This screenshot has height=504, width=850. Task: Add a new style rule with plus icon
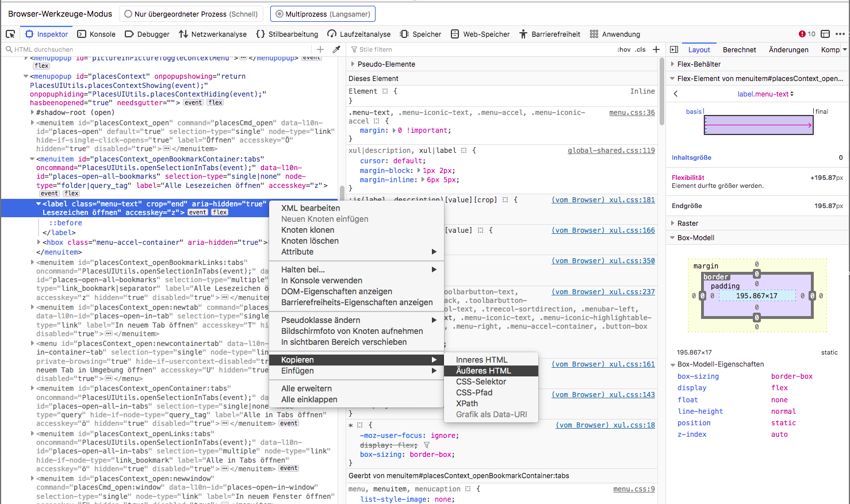tap(656, 49)
